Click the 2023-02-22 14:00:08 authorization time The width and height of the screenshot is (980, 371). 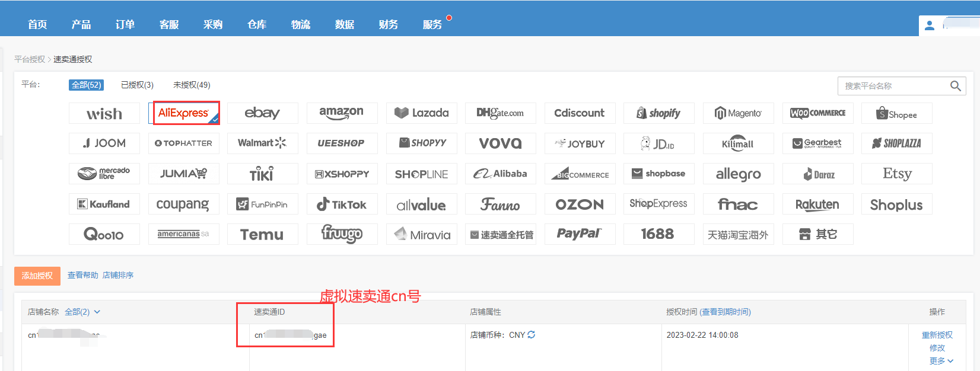point(702,335)
